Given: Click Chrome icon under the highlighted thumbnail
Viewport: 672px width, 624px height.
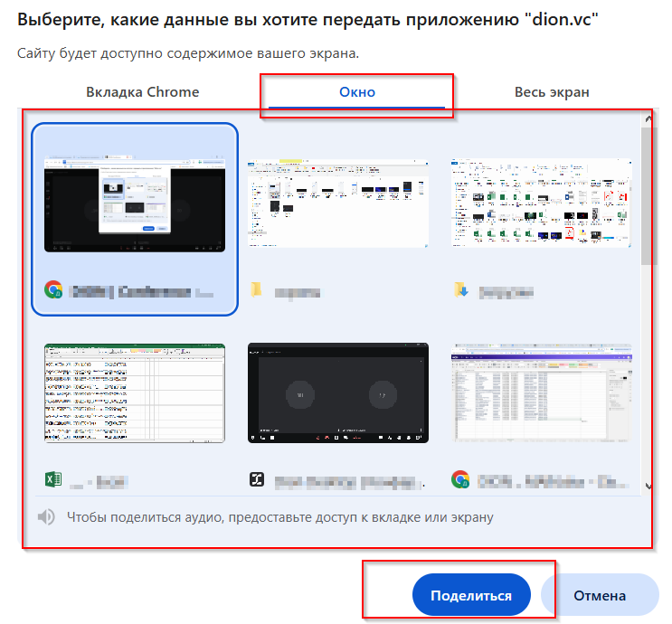Looking at the screenshot, I should 53,290.
